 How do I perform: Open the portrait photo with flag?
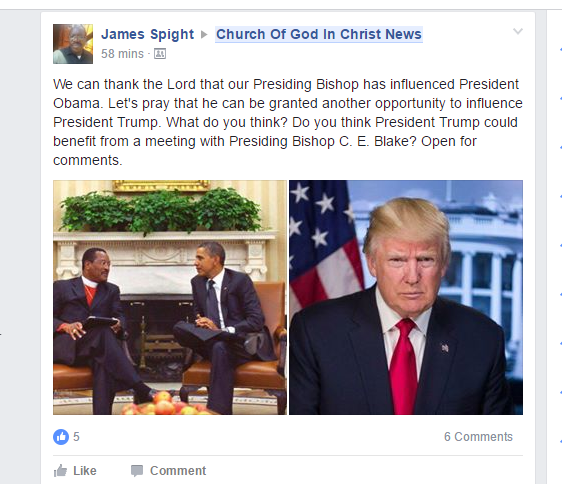click(406, 297)
